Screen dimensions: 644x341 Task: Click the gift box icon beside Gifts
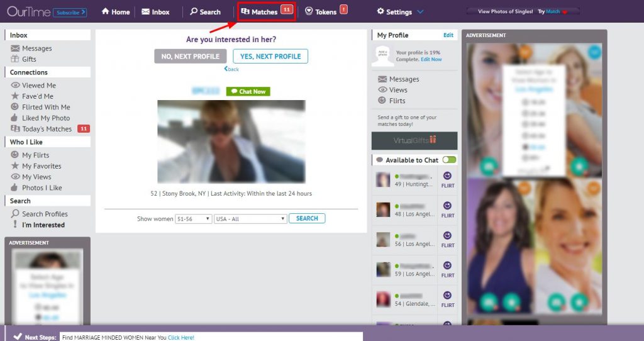click(x=15, y=59)
